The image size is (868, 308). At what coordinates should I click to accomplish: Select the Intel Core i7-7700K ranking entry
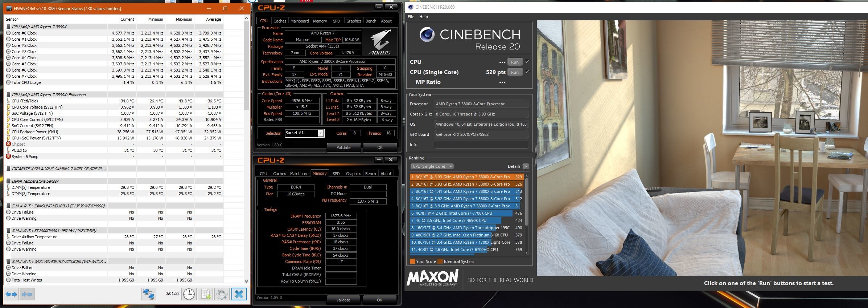[467, 213]
